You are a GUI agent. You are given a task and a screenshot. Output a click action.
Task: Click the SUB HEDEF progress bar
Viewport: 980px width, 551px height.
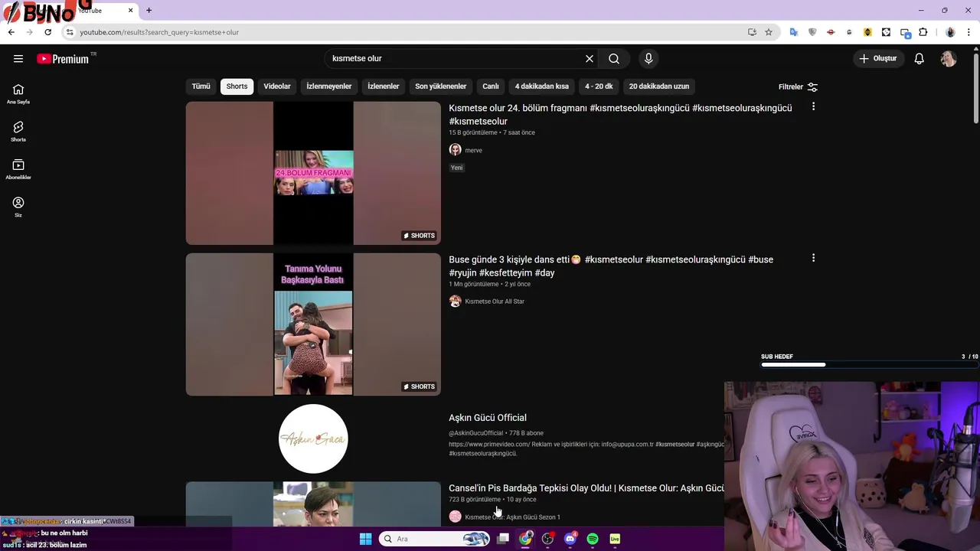click(x=869, y=365)
